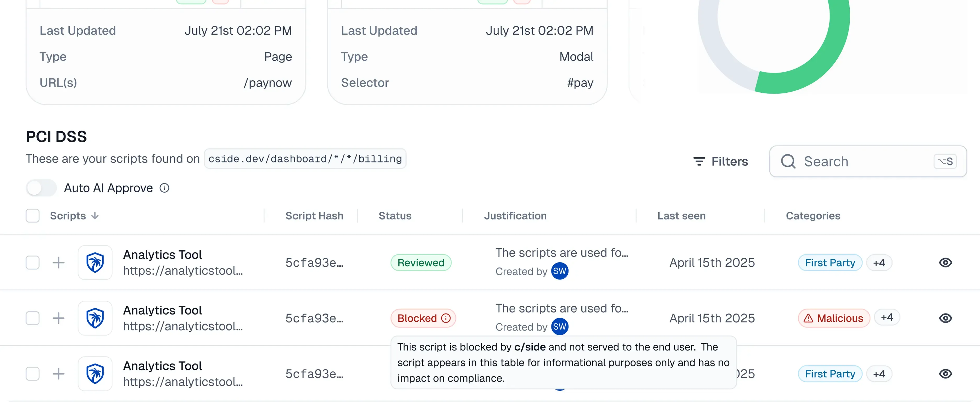980x402 pixels.
Task: Click the eye icon on the last script row
Action: (x=945, y=373)
